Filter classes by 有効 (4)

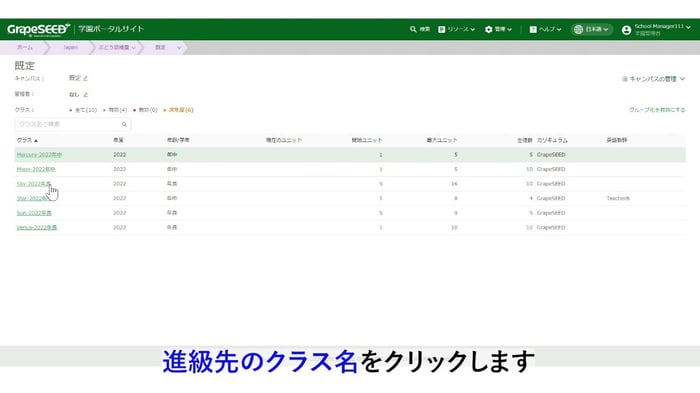[116, 110]
